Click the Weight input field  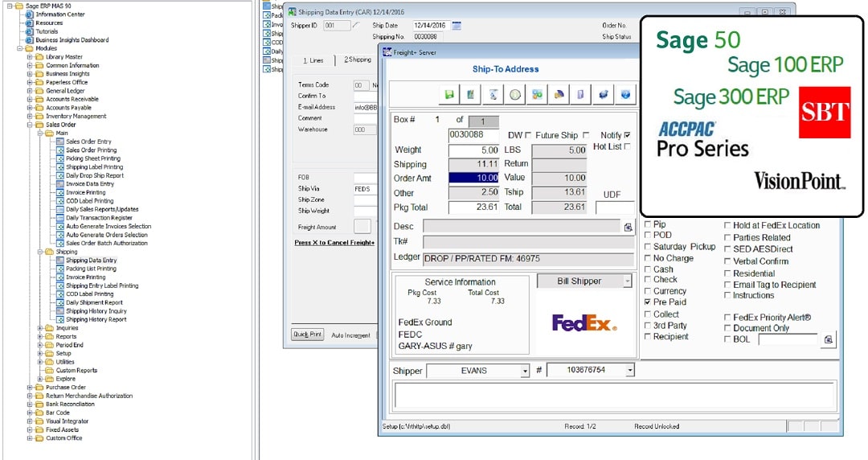pyautogui.click(x=474, y=150)
